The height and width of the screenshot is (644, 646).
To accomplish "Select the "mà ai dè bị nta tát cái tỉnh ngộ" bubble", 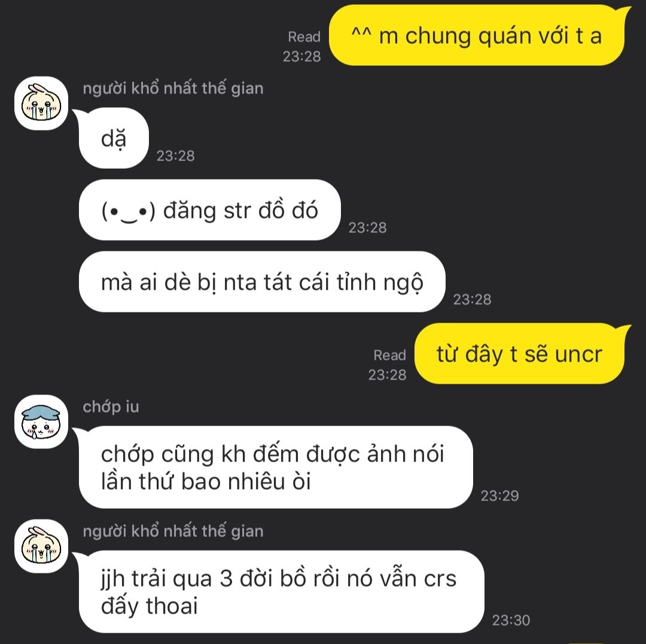I will (x=262, y=281).
